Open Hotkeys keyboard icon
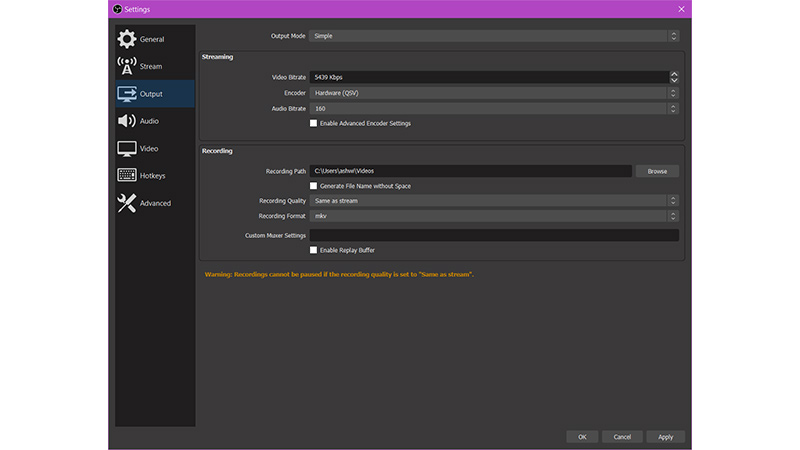The width and height of the screenshot is (800, 450). click(x=127, y=175)
